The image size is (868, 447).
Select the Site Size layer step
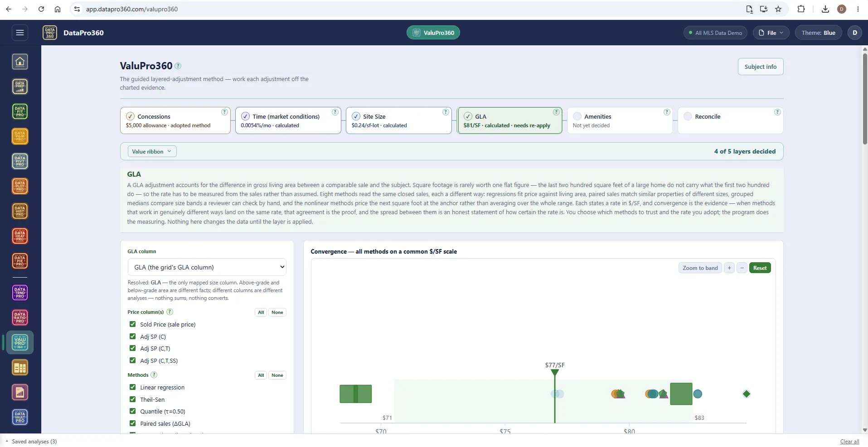pyautogui.click(x=398, y=120)
